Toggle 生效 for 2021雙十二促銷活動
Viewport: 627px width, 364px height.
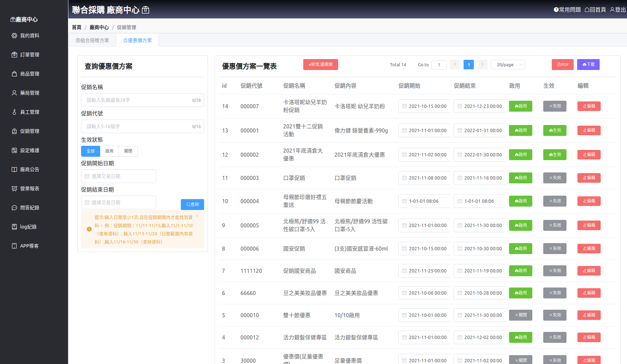click(x=555, y=130)
